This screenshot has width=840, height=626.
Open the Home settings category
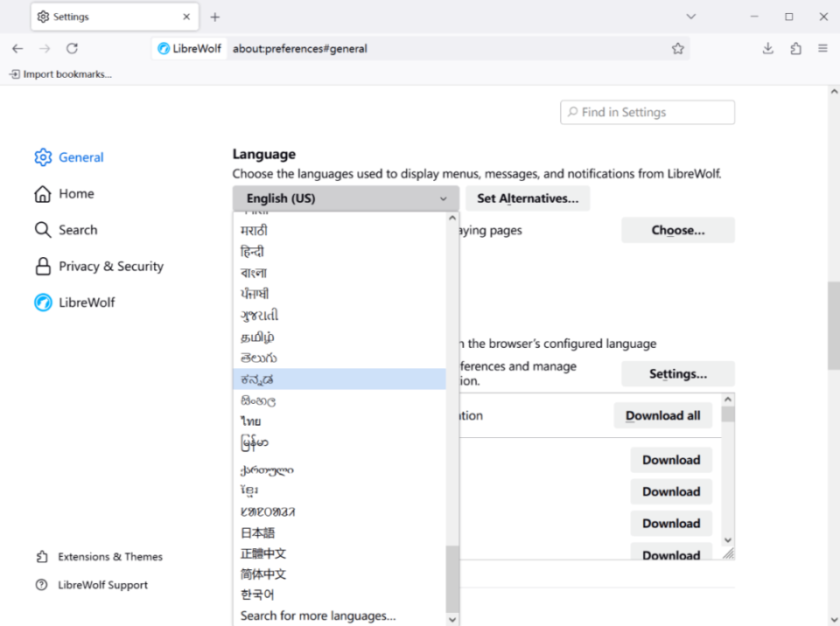(64, 194)
